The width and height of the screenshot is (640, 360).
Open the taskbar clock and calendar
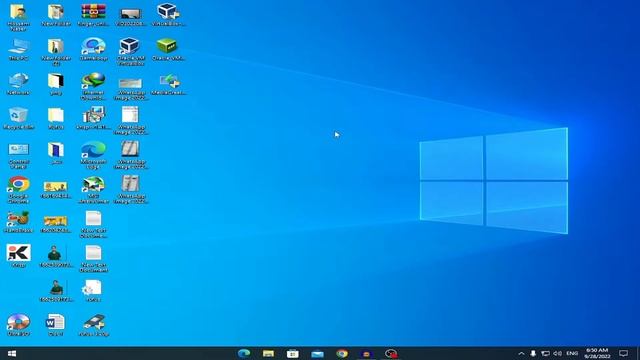click(x=597, y=353)
